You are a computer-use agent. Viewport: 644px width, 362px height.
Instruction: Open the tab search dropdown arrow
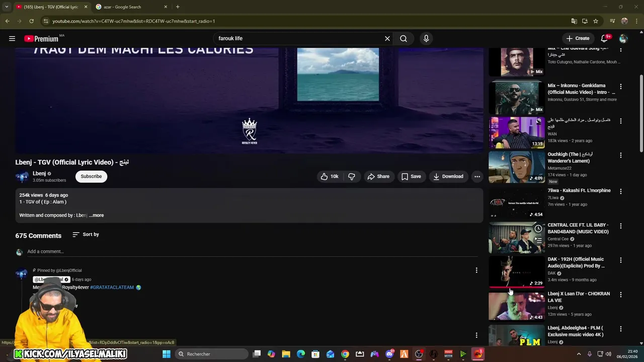point(6,7)
